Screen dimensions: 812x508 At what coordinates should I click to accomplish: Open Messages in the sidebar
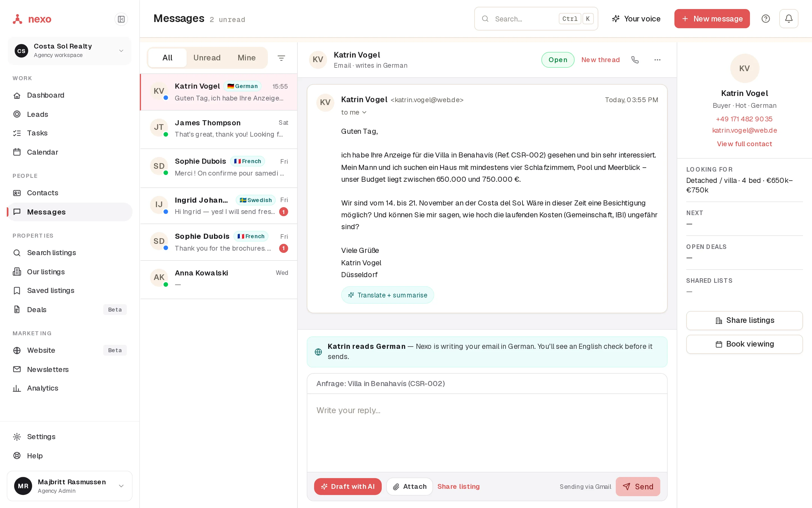(69, 212)
